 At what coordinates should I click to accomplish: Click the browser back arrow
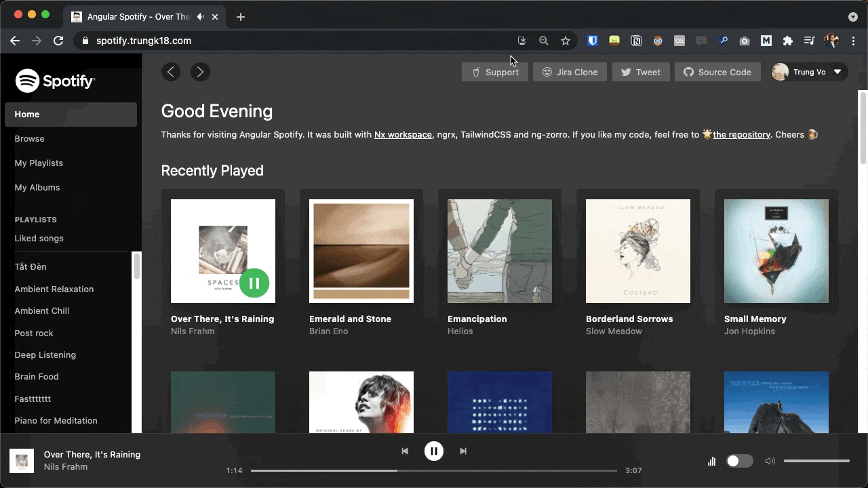tap(15, 41)
